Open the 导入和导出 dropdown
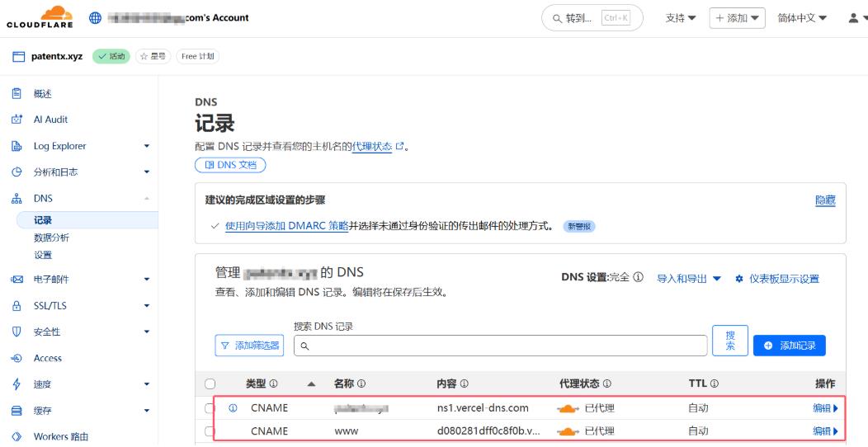868x447 pixels. [688, 279]
